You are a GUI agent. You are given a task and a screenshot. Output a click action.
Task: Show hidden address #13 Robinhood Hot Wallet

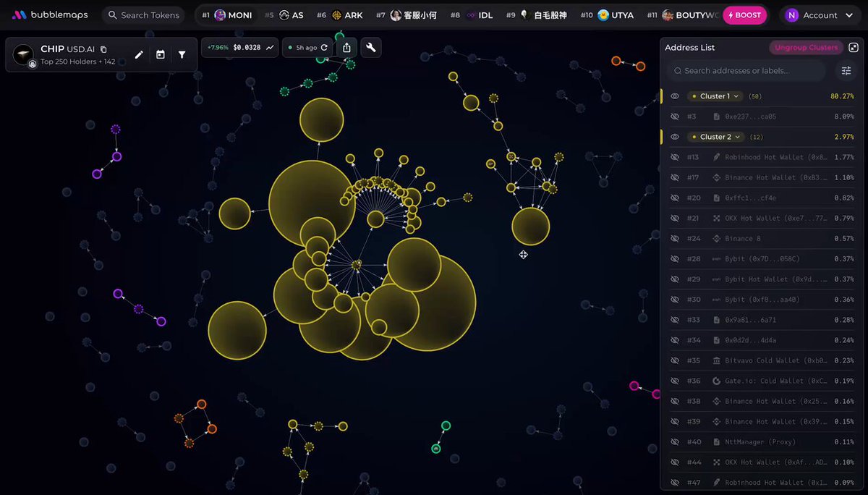[x=674, y=157]
